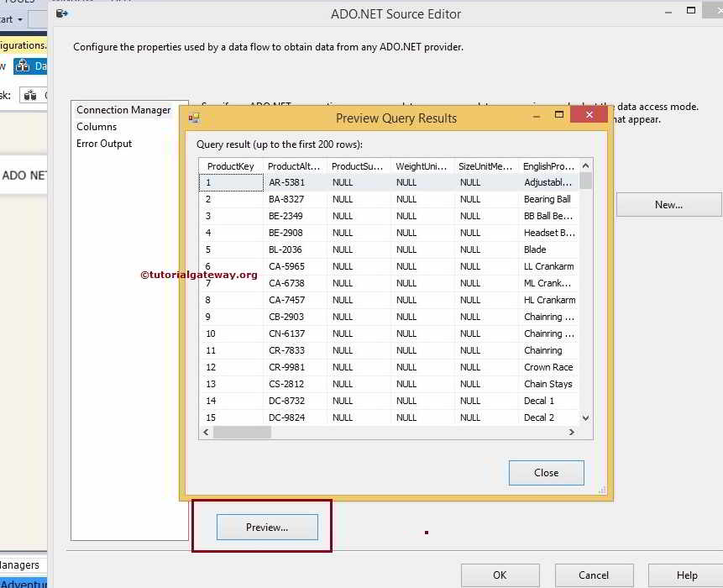723x588 pixels.
Task: Click the ADO.NET Source Editor title icon
Action: (x=62, y=13)
